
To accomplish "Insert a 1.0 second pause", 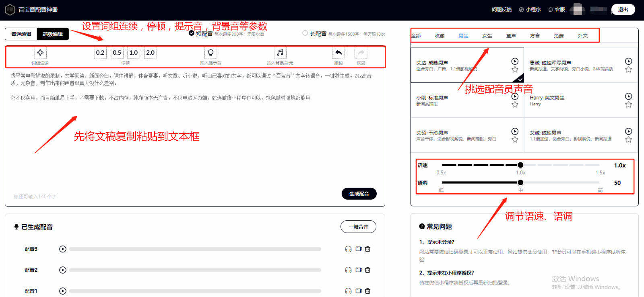I will pyautogui.click(x=134, y=53).
